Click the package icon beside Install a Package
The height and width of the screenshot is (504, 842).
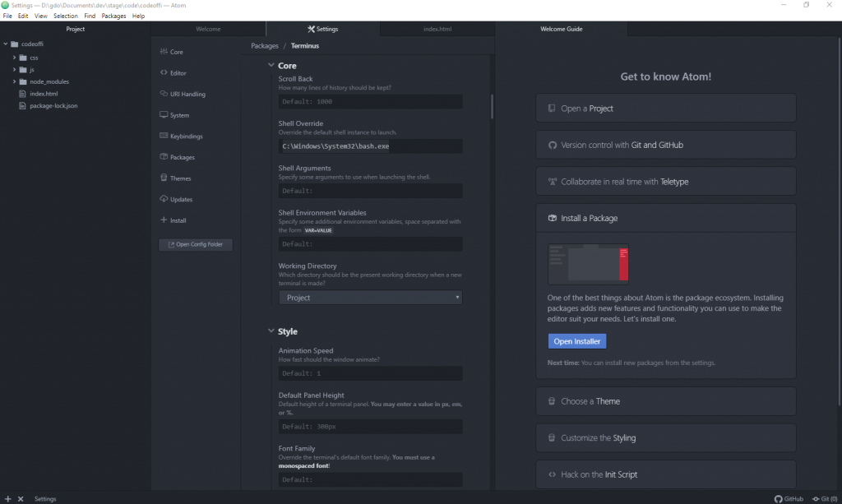tap(552, 218)
